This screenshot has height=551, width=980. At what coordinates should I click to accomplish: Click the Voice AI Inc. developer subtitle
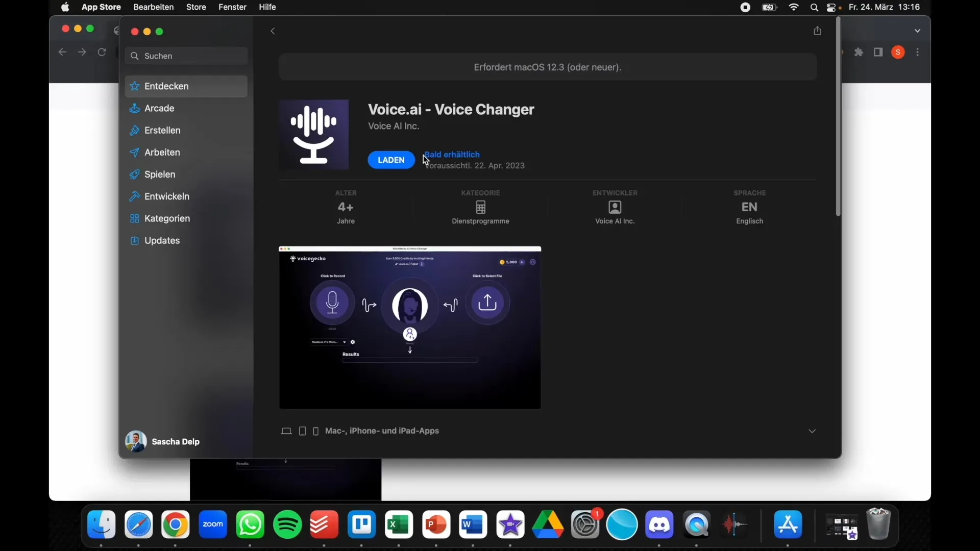pyautogui.click(x=394, y=127)
